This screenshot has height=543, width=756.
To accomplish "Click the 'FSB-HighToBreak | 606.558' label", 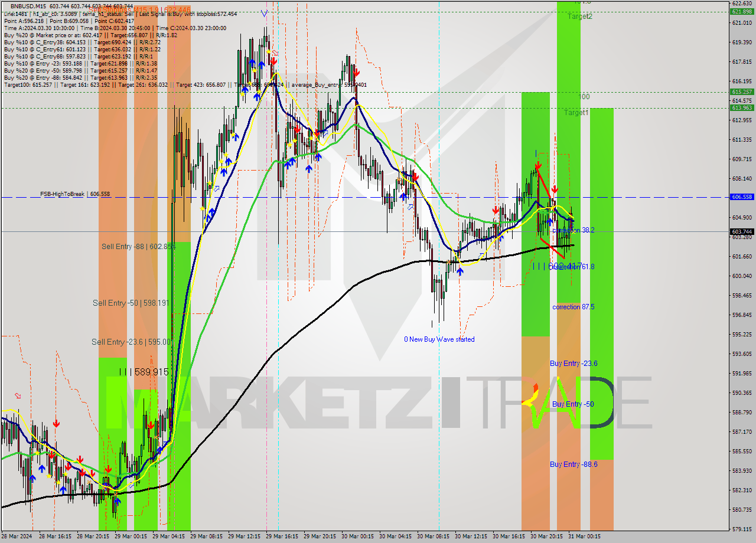I will (x=75, y=194).
